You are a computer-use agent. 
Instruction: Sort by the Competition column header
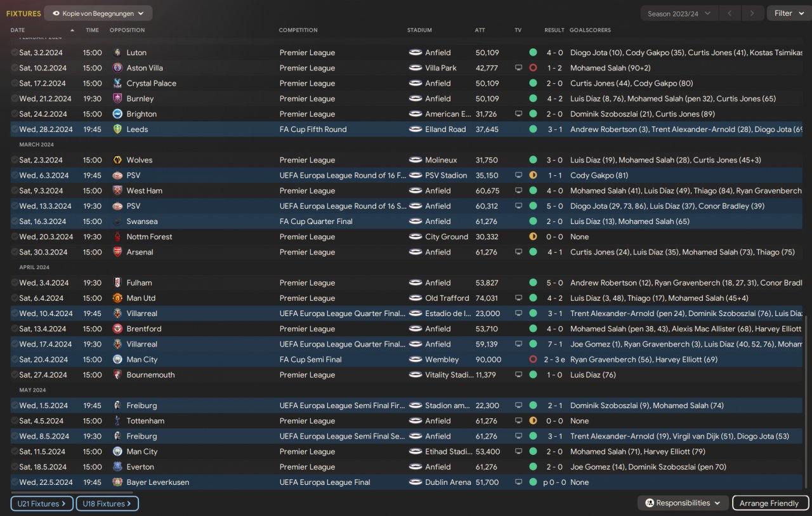coord(298,30)
